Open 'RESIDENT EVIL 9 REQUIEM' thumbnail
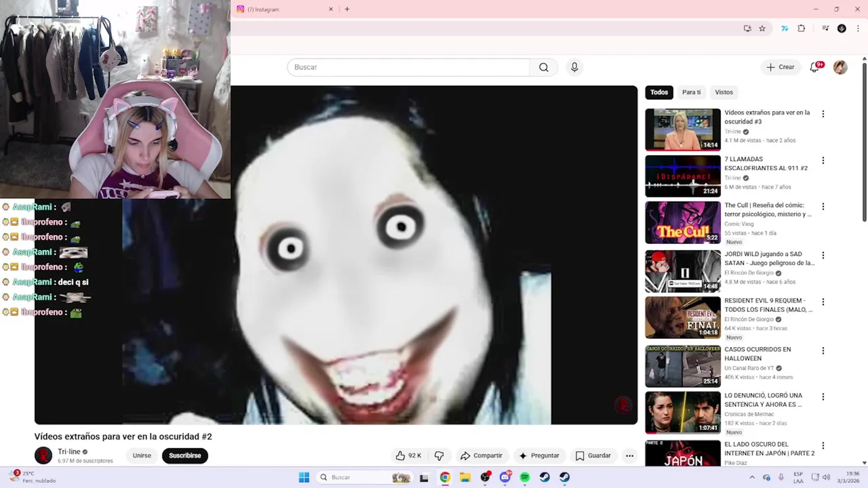 [x=683, y=317]
